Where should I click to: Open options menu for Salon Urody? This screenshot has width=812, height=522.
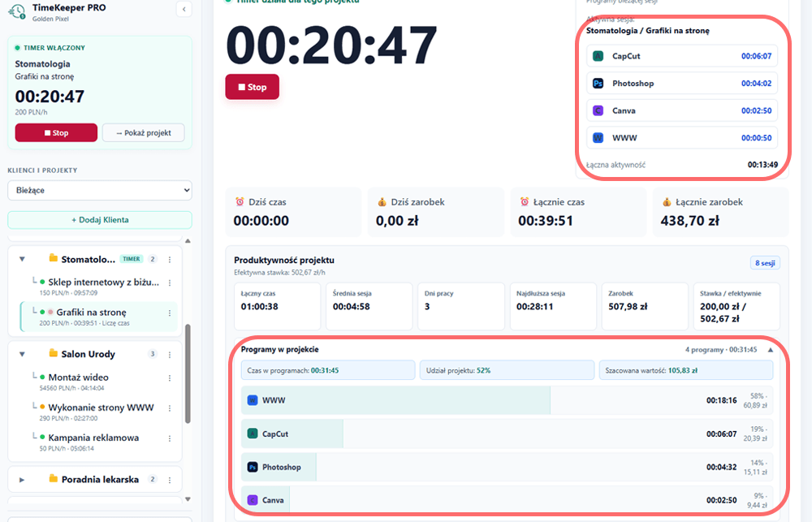[x=170, y=355]
